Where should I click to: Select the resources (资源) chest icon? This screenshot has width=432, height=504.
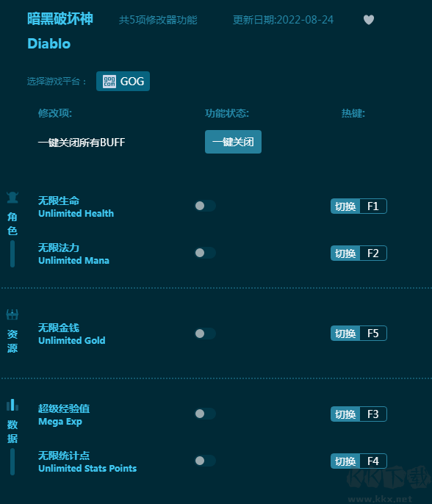point(12,314)
